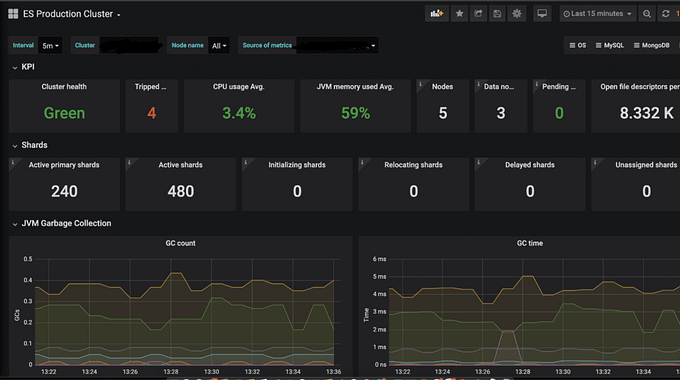This screenshot has width=680, height=380.
Task: Show info tooltip on the Nodes panel
Action: 420,84
